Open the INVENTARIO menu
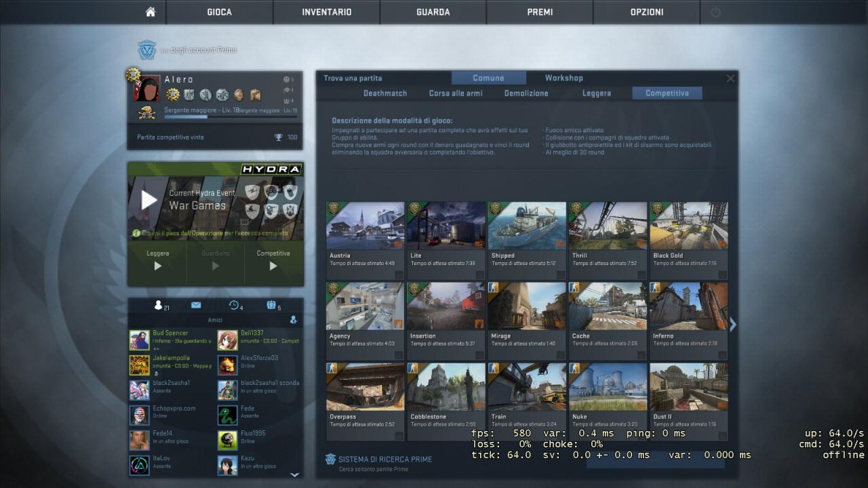 (x=326, y=12)
